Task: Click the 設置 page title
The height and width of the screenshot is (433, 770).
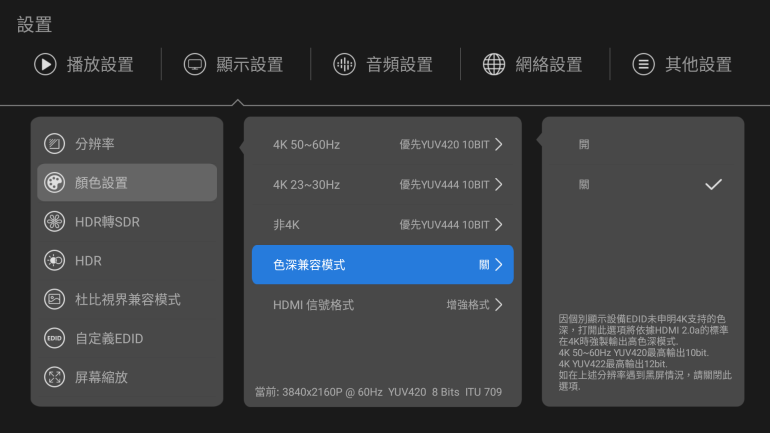Action: point(34,25)
